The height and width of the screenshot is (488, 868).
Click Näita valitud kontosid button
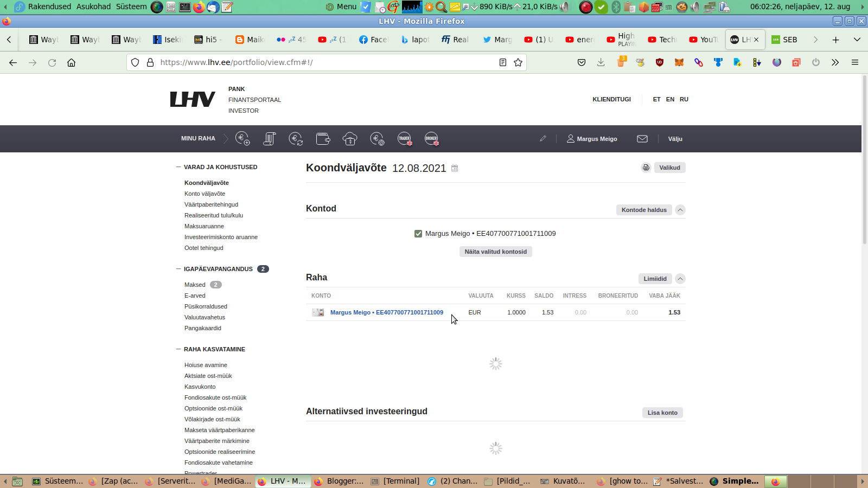coord(496,252)
